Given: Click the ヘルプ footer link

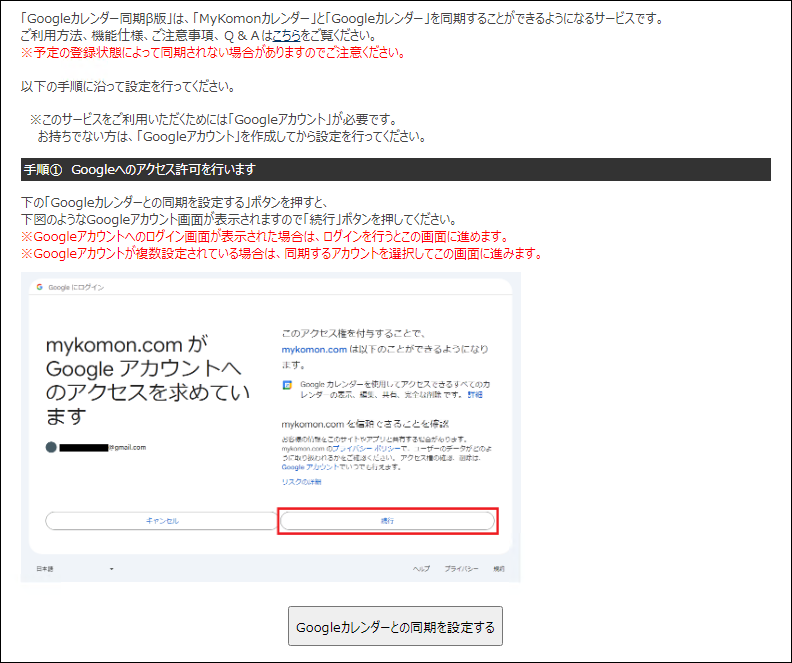Looking at the screenshot, I should tap(422, 569).
